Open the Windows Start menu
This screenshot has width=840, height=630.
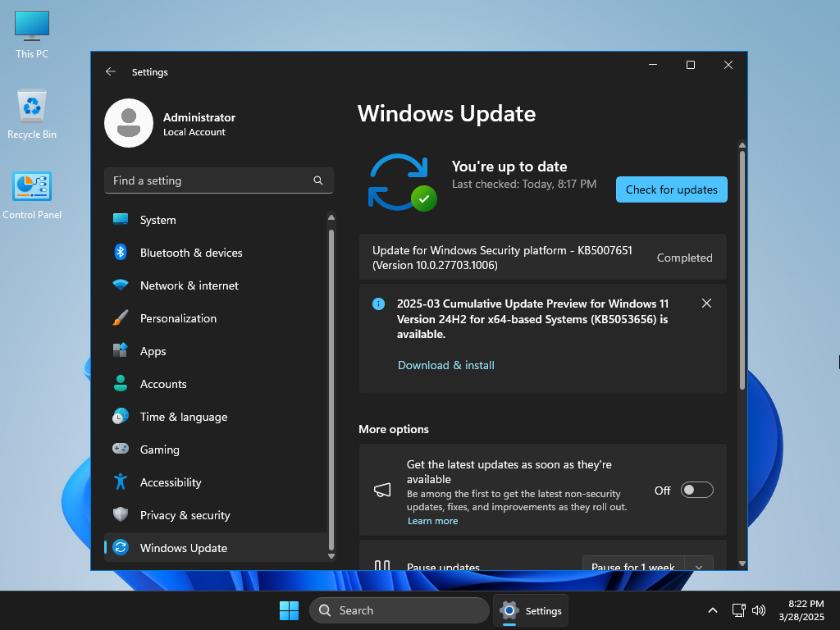tap(290, 610)
